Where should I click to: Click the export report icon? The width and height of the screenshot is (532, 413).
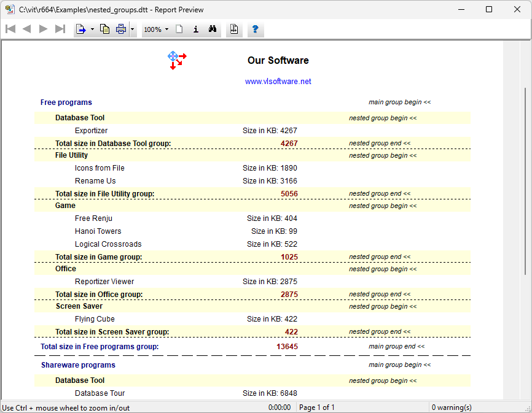pos(80,29)
